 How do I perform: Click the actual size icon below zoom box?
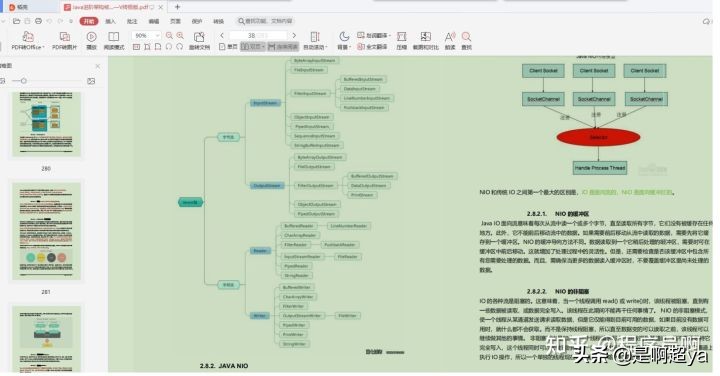[x=136, y=47]
